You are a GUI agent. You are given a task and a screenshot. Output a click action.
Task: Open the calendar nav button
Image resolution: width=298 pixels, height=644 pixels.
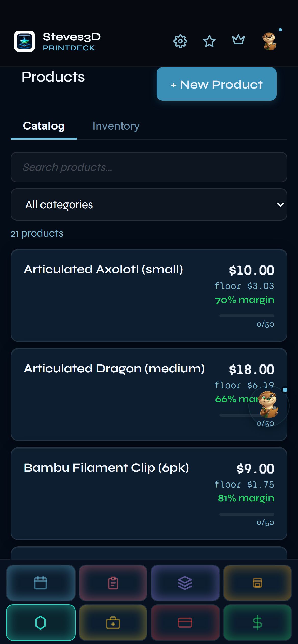point(41,583)
